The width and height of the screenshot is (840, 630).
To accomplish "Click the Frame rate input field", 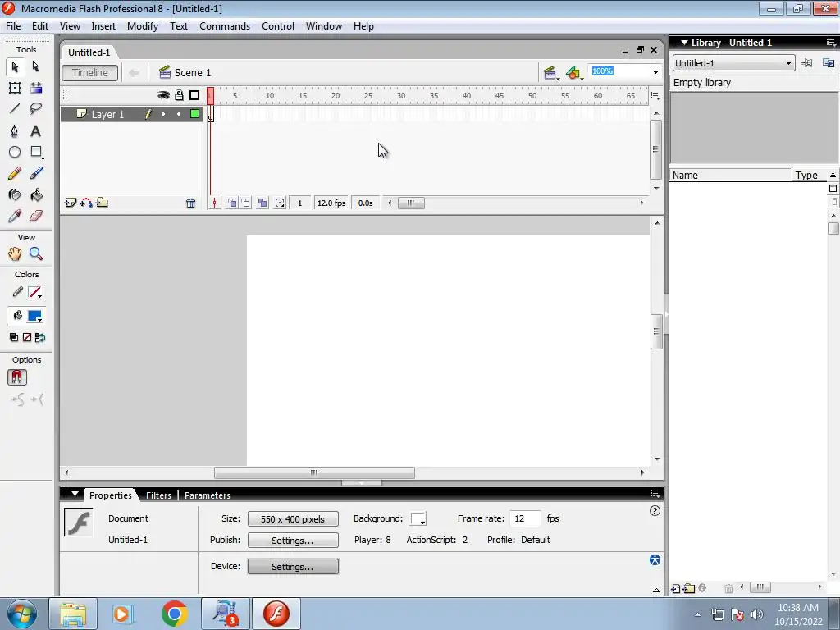I will (525, 518).
